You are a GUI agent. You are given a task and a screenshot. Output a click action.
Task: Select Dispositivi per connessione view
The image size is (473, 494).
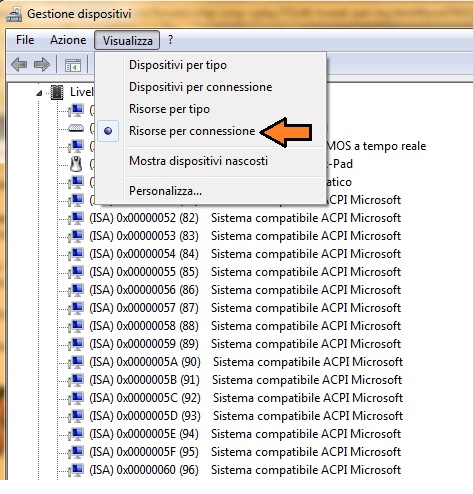coord(200,87)
